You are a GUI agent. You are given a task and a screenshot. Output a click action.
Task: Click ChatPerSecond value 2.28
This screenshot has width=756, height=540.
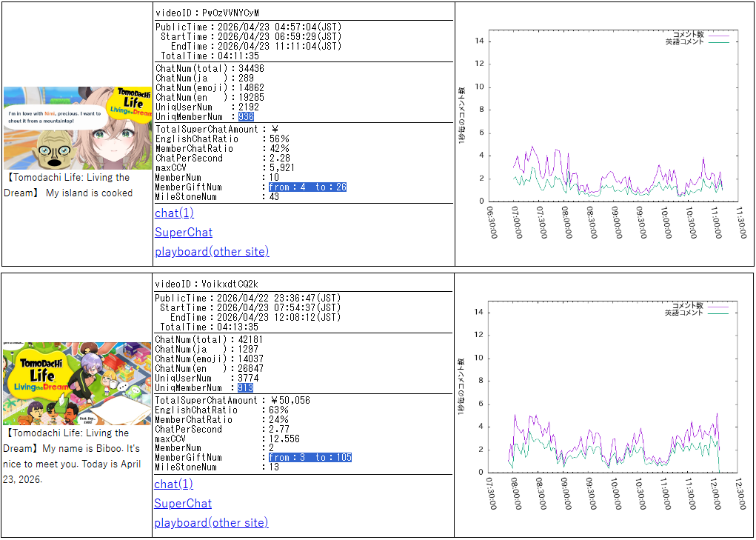click(x=280, y=158)
